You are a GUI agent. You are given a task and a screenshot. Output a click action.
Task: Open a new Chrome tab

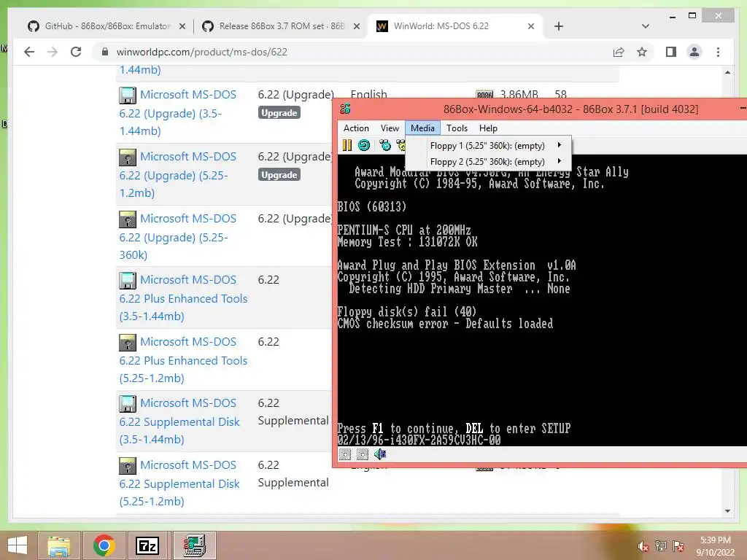(559, 26)
